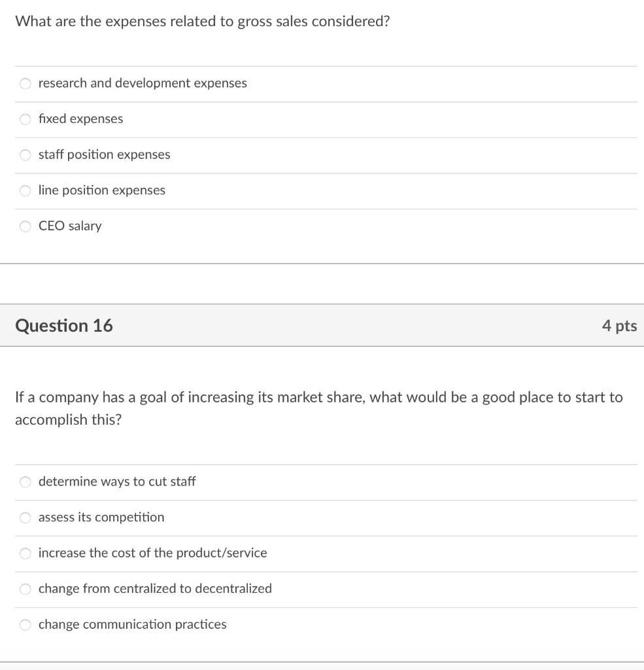Click the Question 16 header bar background

(327, 325)
